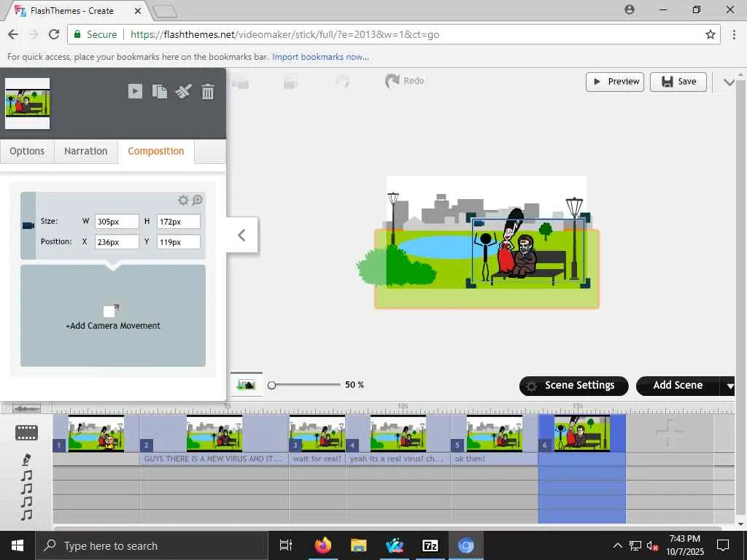Click the zoom slider handle at 50 %
747x560 pixels.
click(x=271, y=385)
